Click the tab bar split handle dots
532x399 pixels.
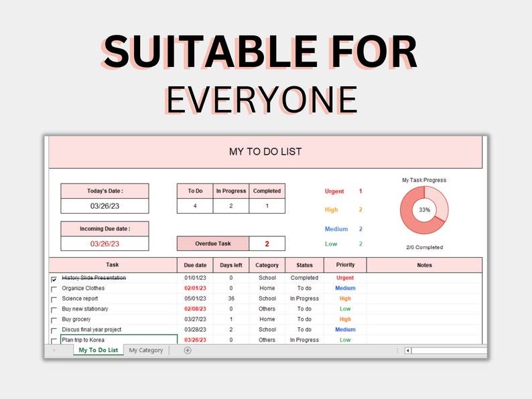click(397, 351)
